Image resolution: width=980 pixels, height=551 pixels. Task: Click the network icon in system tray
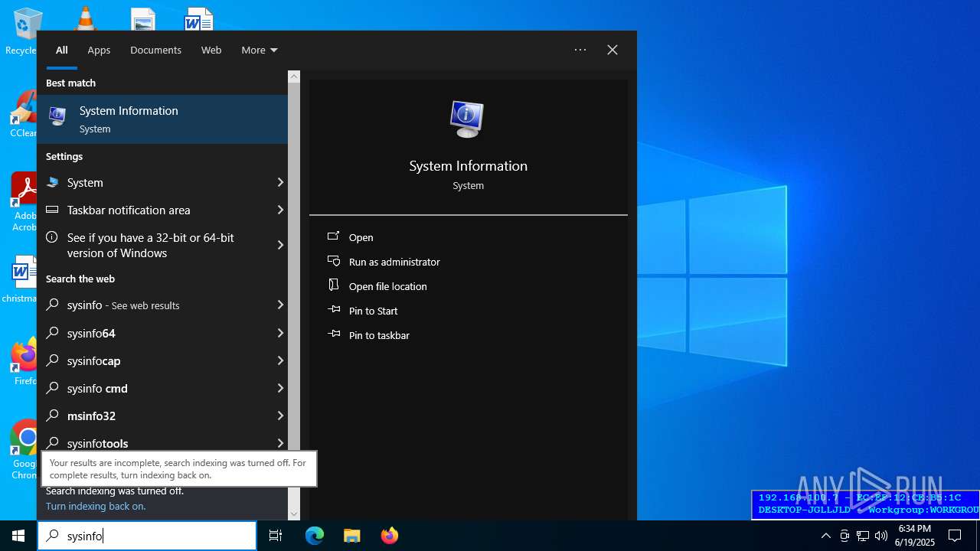863,536
